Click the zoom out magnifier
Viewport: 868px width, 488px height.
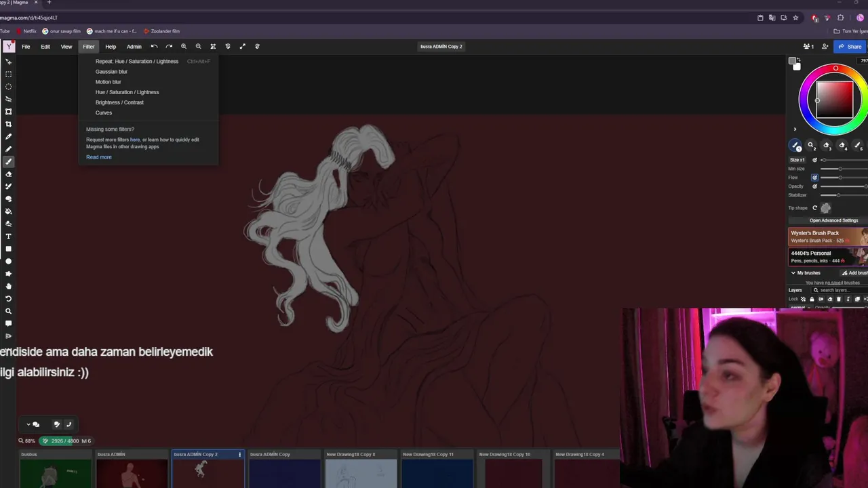tap(198, 47)
